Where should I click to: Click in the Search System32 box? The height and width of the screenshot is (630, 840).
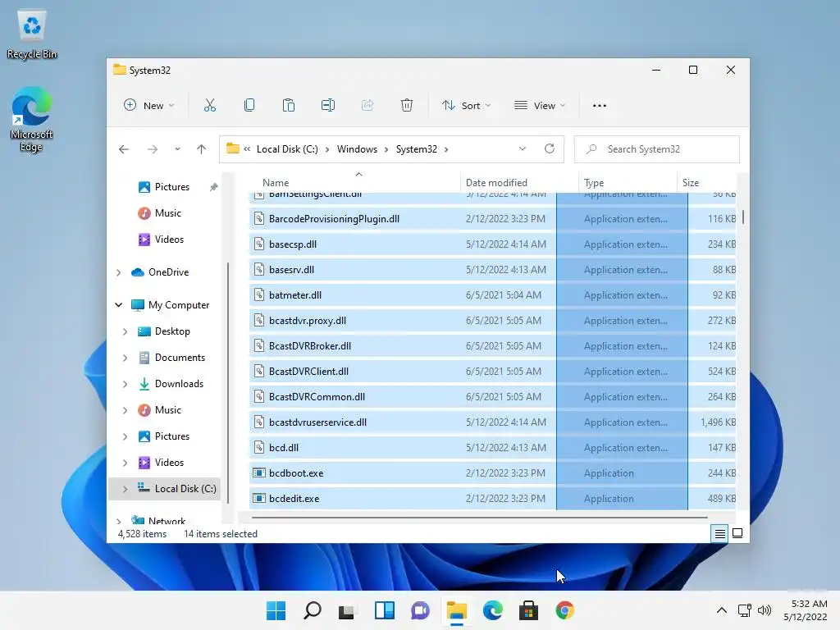[657, 149]
